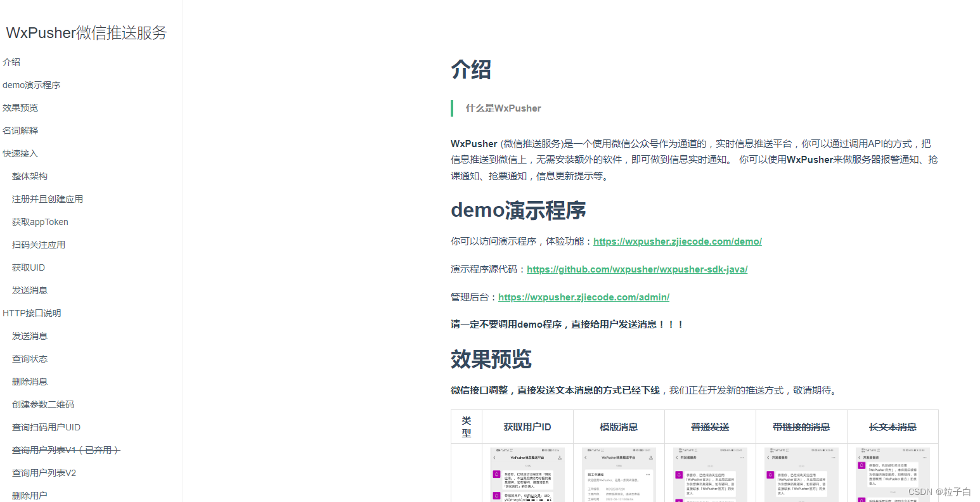
Task: Select 创建参数二维码 sidebar item
Action: tap(43, 404)
